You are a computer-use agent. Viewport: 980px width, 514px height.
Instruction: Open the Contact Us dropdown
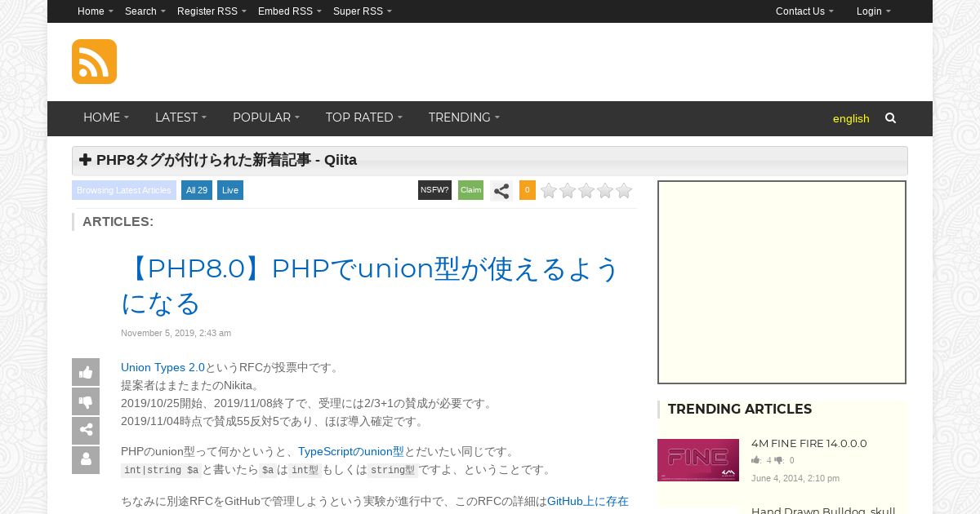pyautogui.click(x=804, y=11)
